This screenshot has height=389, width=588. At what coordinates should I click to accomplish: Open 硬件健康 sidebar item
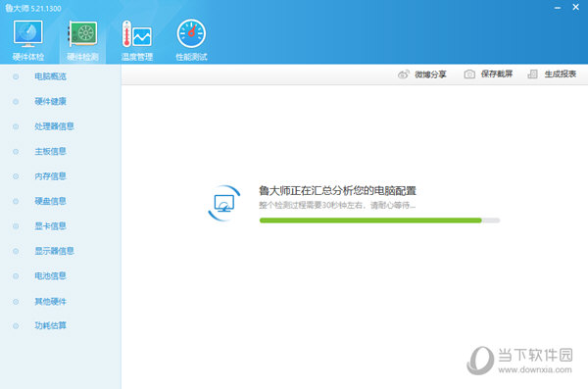(50, 101)
